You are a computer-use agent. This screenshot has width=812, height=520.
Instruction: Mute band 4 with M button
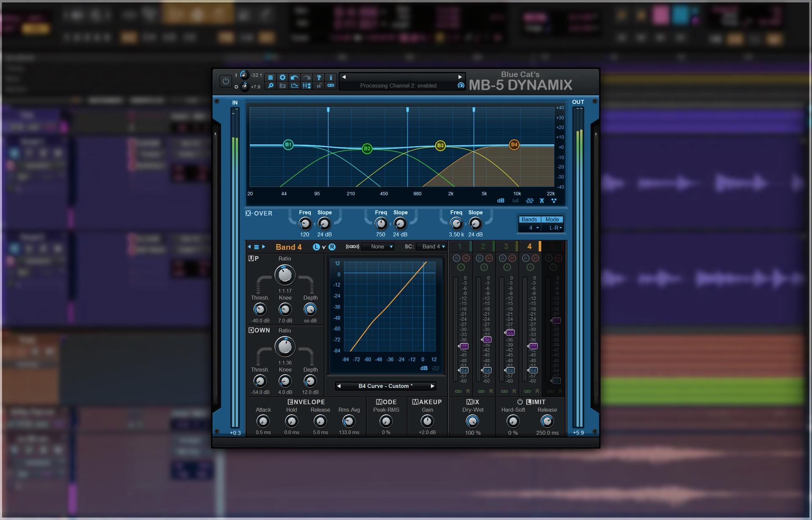(535, 258)
